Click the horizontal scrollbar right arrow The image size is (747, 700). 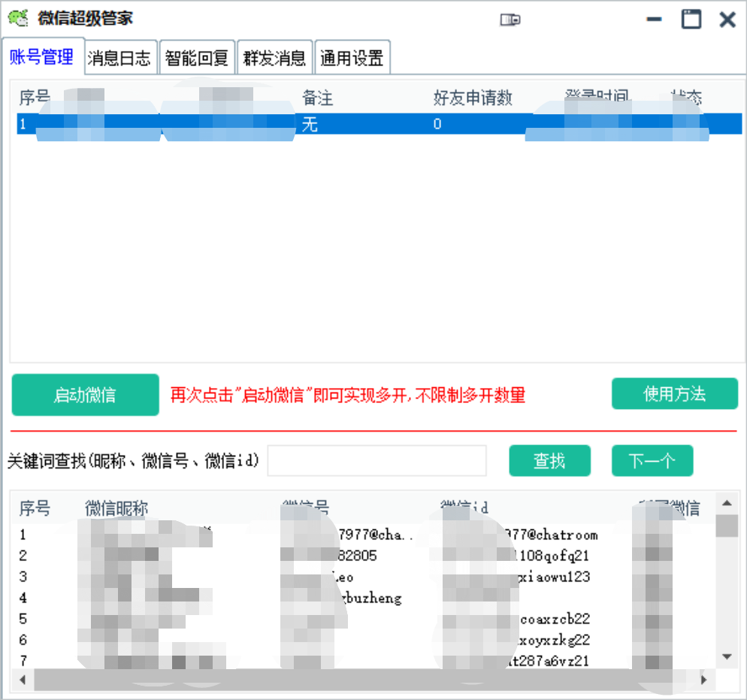[x=703, y=680]
